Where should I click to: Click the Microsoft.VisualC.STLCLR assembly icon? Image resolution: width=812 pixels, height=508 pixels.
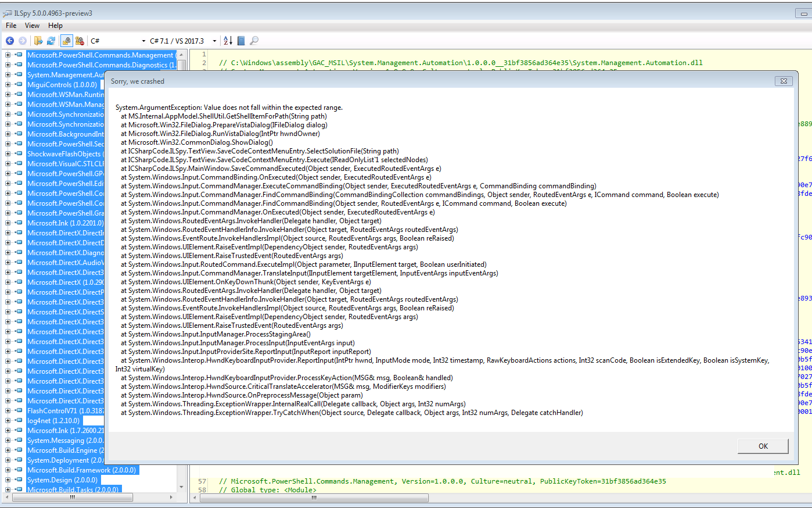tap(19, 164)
